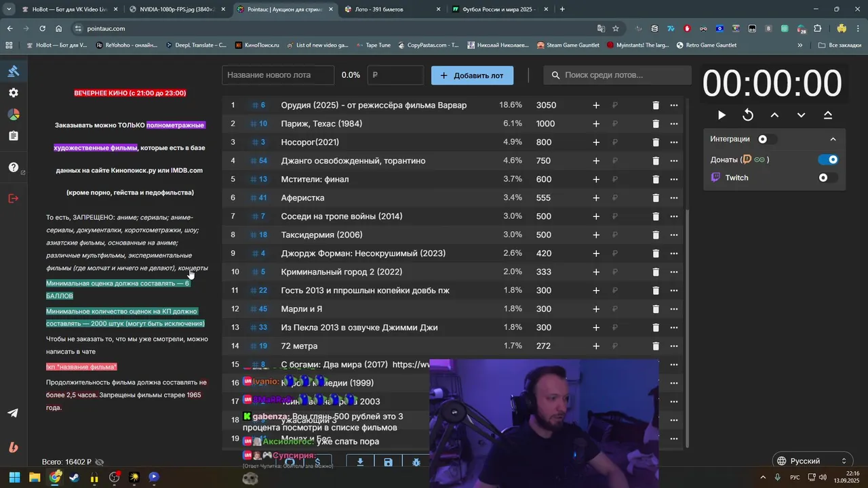Viewport: 868px width, 488px height.
Task: Open a new browser tab
Action: [562, 9]
